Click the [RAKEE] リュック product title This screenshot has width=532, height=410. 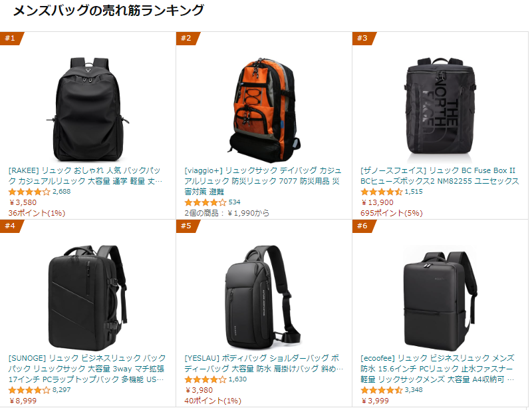pyautogui.click(x=85, y=176)
